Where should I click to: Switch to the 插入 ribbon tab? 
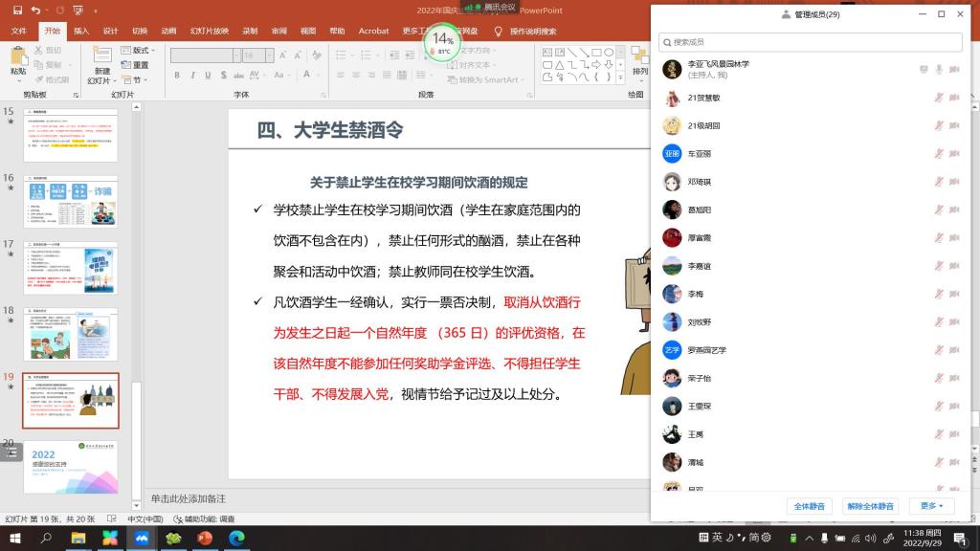coord(81,31)
